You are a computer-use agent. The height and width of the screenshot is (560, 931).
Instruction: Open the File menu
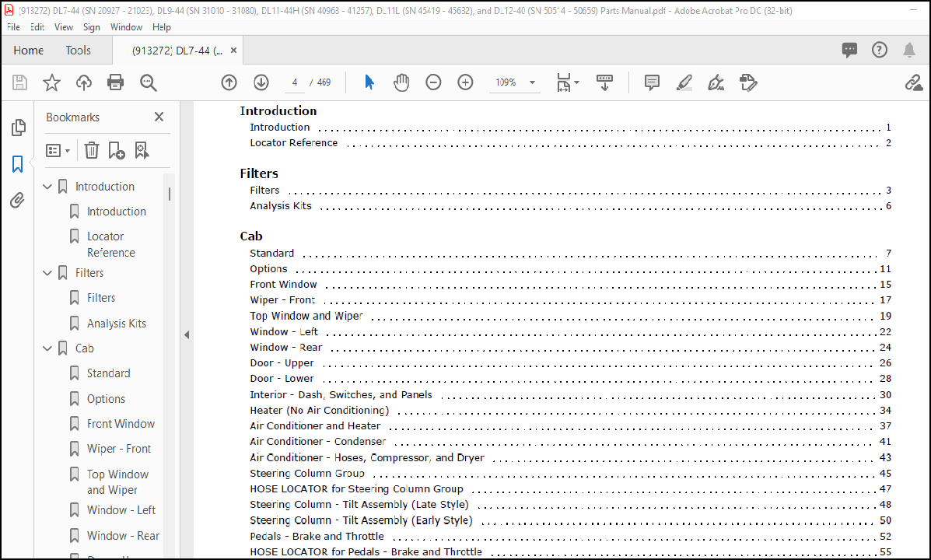click(13, 27)
